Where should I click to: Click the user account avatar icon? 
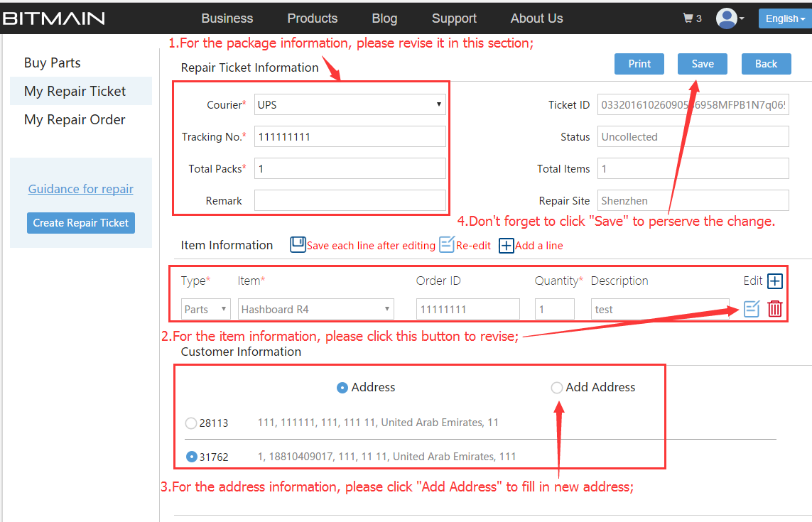[727, 18]
